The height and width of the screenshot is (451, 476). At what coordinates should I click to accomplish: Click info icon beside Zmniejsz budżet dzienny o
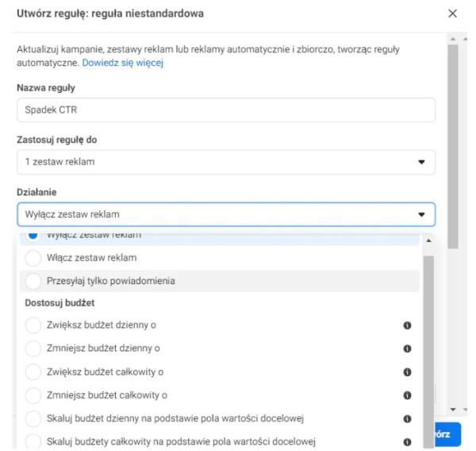407,349
